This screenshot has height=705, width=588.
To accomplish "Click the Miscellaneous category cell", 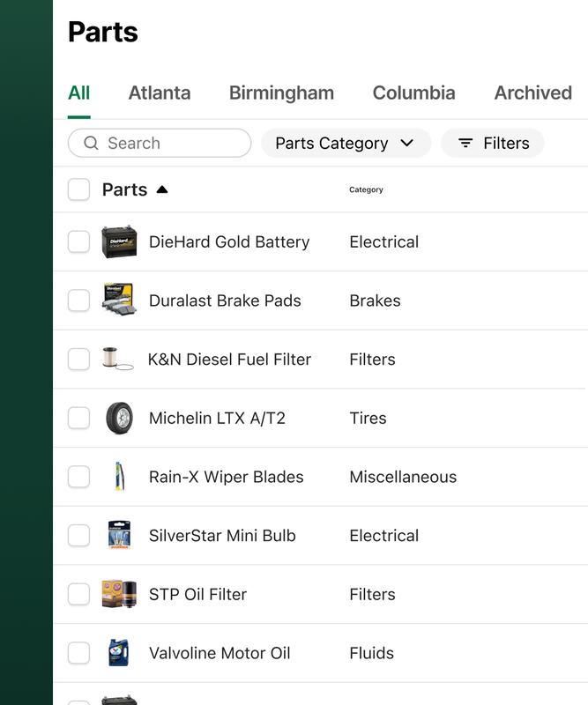I will click(403, 477).
